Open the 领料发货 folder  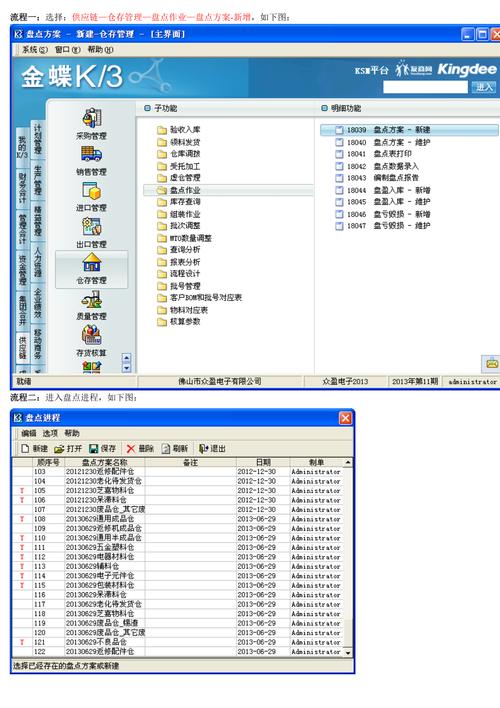coord(179,142)
